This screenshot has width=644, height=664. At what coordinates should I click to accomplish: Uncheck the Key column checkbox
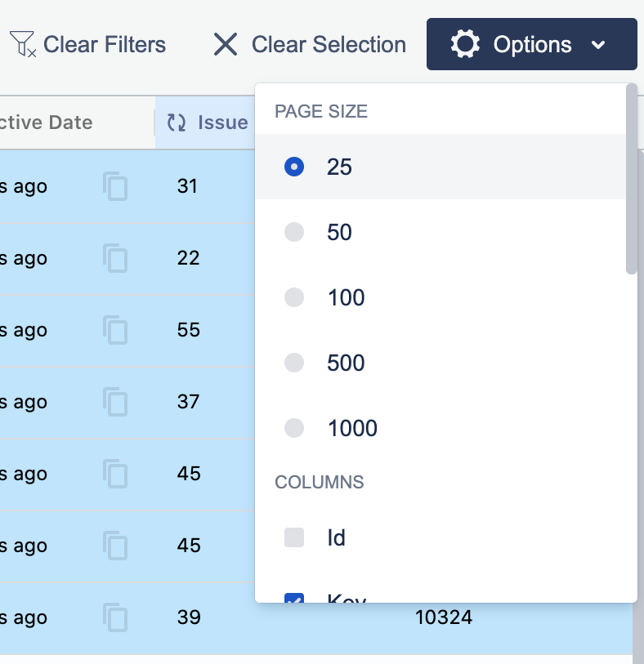294,599
